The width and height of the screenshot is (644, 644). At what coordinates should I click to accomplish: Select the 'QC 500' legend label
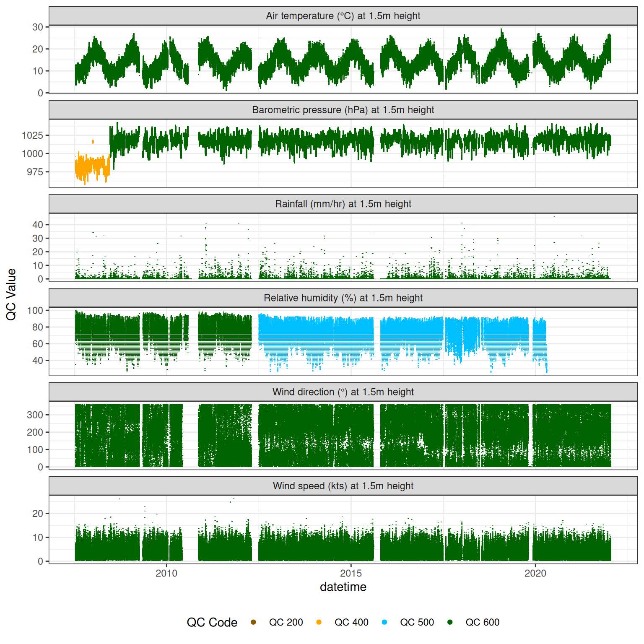417,622
